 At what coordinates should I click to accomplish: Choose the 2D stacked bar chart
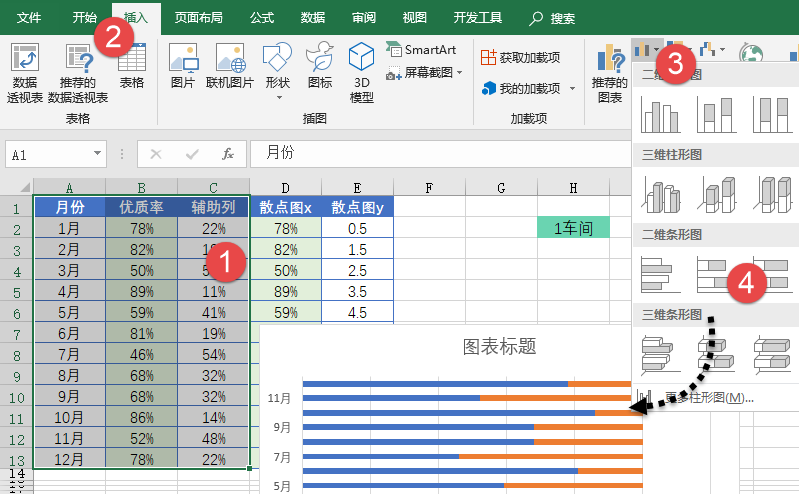pos(716,275)
